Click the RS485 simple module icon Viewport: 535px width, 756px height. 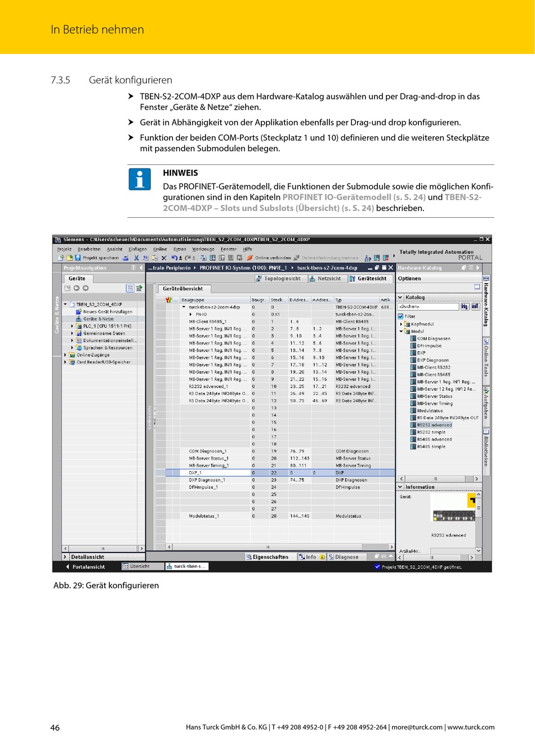tap(413, 446)
